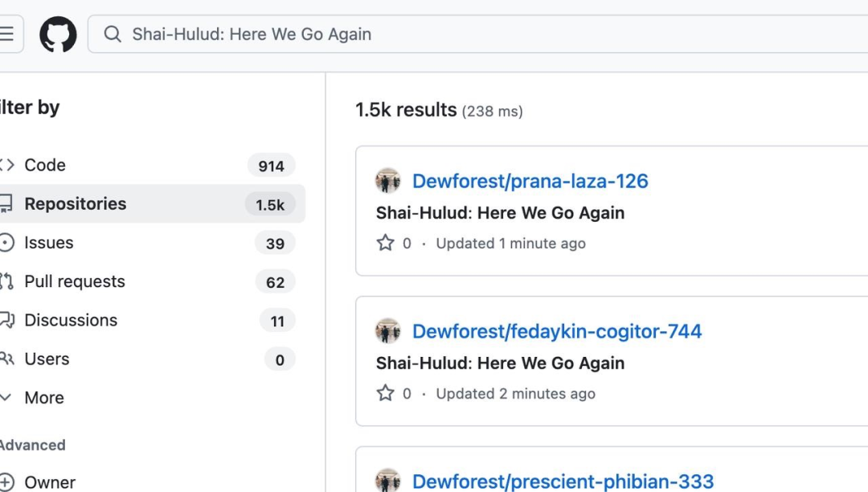This screenshot has width=868, height=492.
Task: Show Pull requests results
Action: [x=149, y=281]
